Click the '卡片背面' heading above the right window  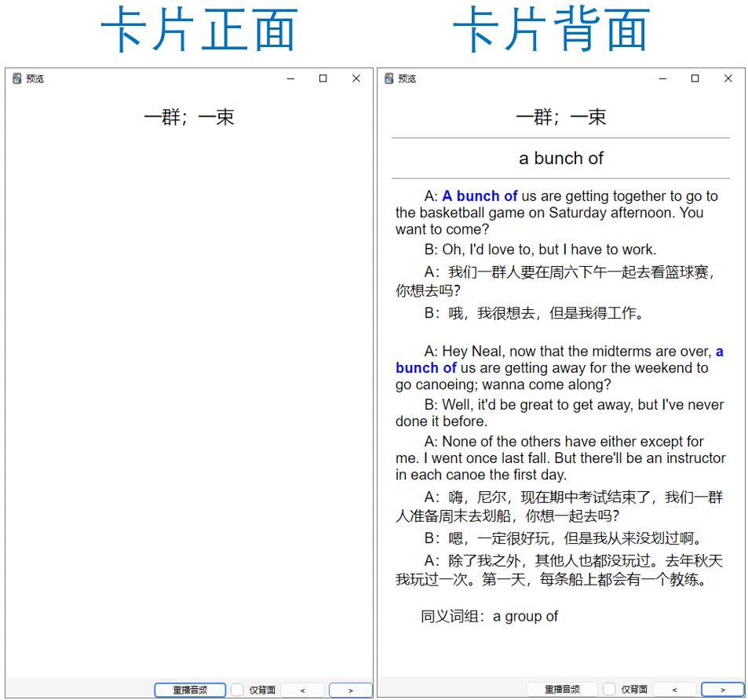[x=551, y=30]
